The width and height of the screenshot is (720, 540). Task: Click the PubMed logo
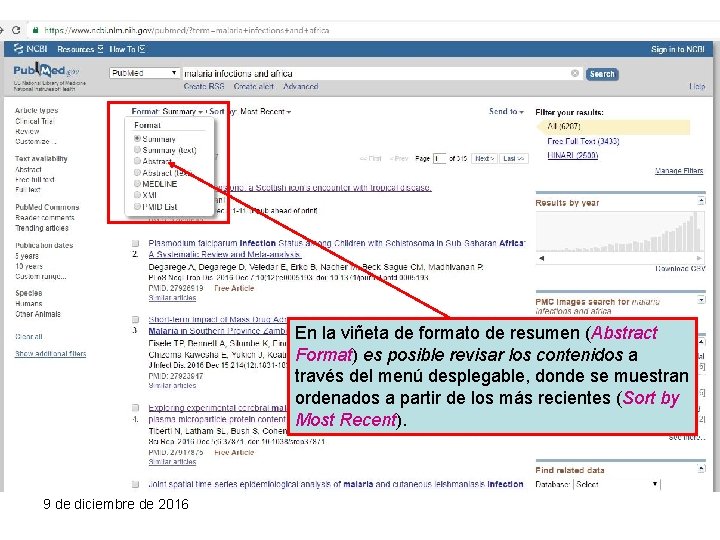(x=46, y=71)
